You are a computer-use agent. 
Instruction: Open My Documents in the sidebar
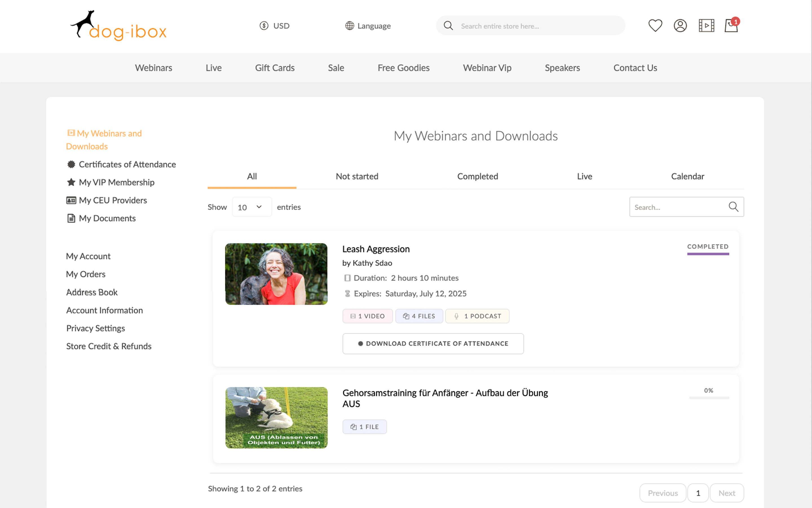[101, 218]
